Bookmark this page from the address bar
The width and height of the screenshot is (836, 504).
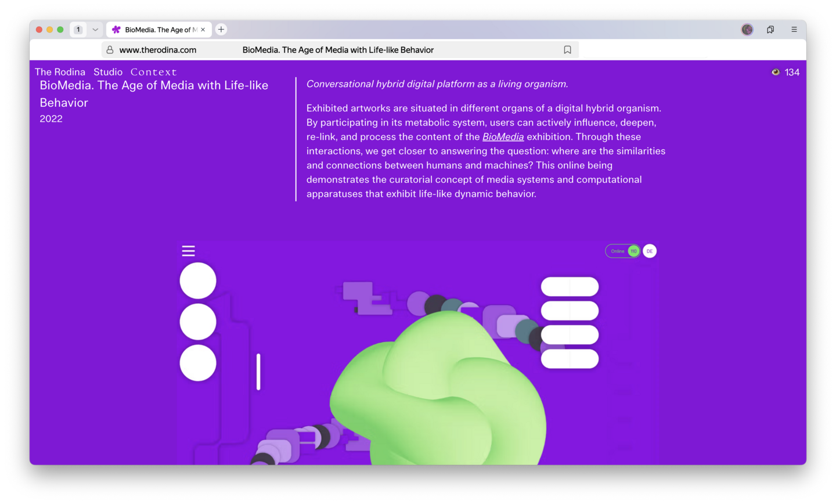pos(568,50)
